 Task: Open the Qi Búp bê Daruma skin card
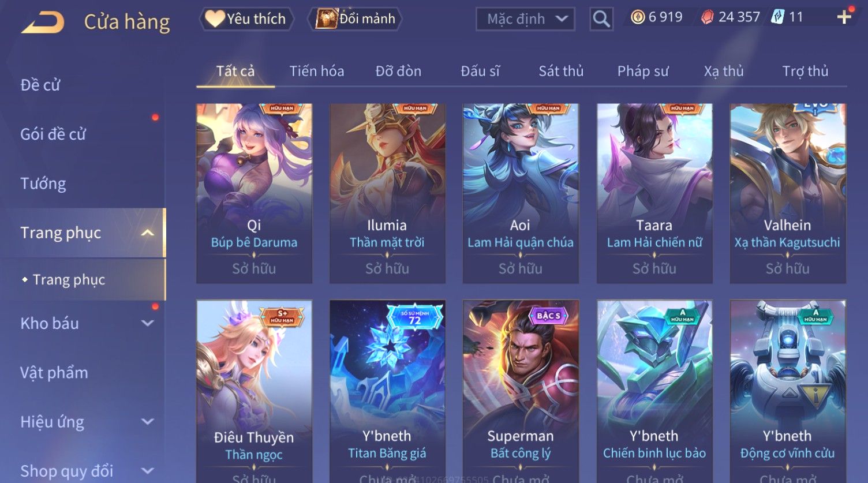[x=254, y=193]
